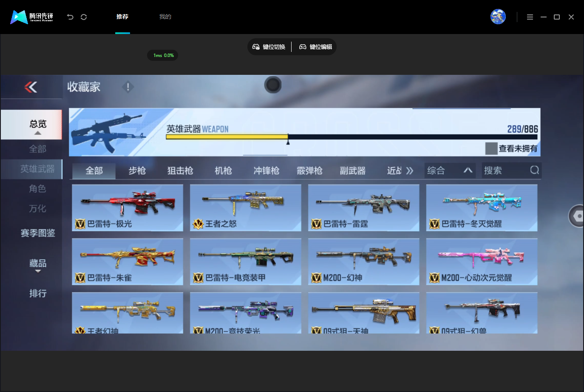The image size is (584, 392).
Task: Click the Tencent Pioneer logo
Action: click(32, 17)
